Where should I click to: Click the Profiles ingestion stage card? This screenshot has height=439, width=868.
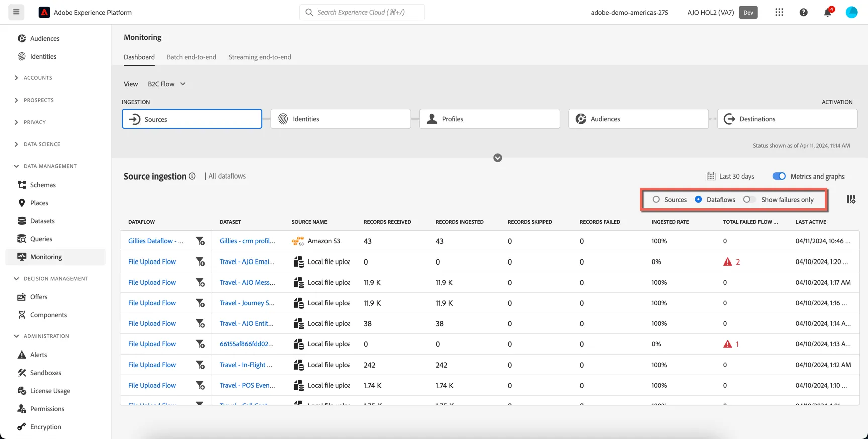point(490,119)
